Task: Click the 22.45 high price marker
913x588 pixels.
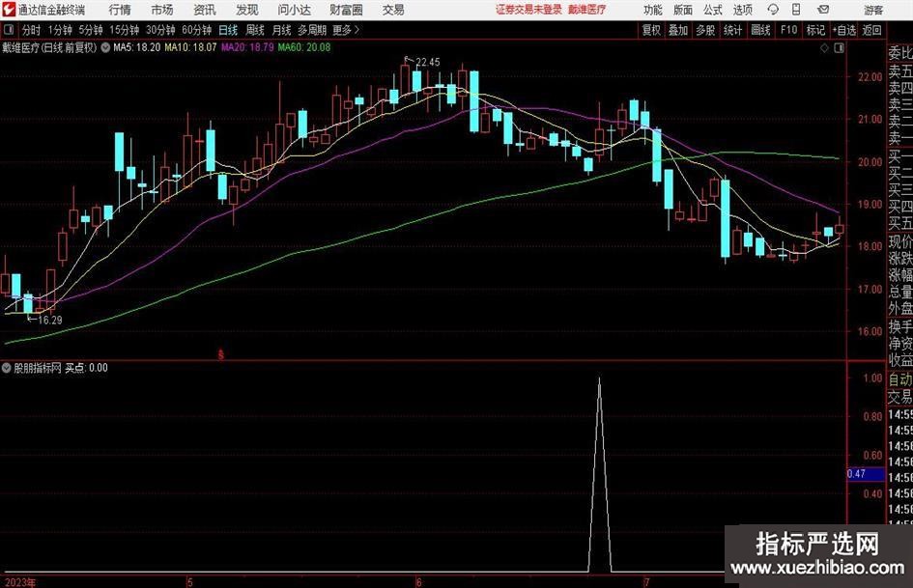Action: pyautogui.click(x=428, y=63)
